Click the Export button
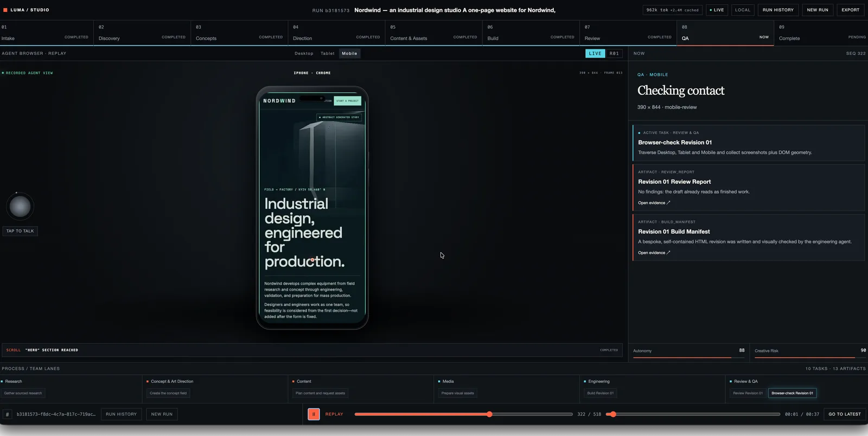Viewport: 868px width, 436px height. (850, 10)
